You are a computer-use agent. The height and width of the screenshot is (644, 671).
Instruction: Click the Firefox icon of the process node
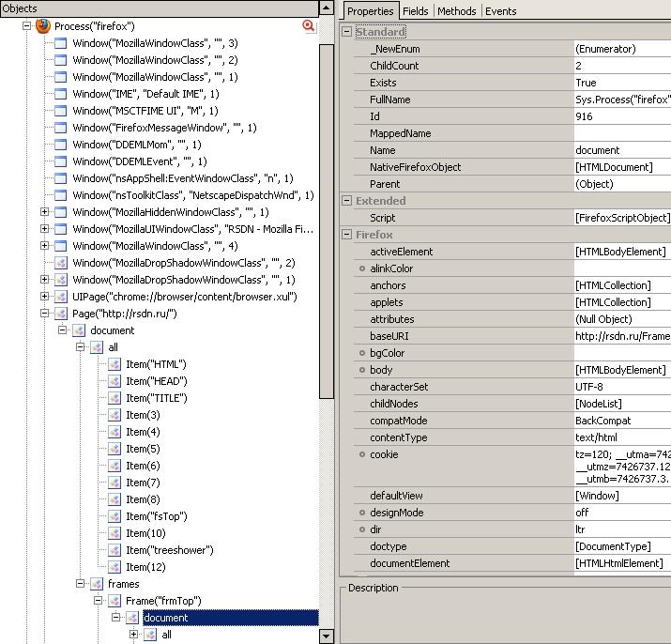click(x=42, y=26)
